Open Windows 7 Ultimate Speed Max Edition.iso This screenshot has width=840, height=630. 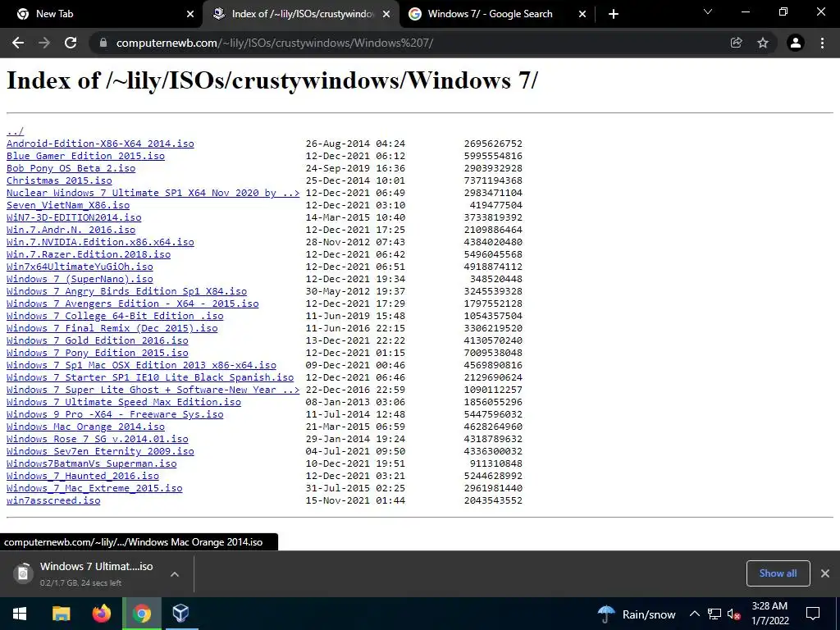pyautogui.click(x=124, y=402)
